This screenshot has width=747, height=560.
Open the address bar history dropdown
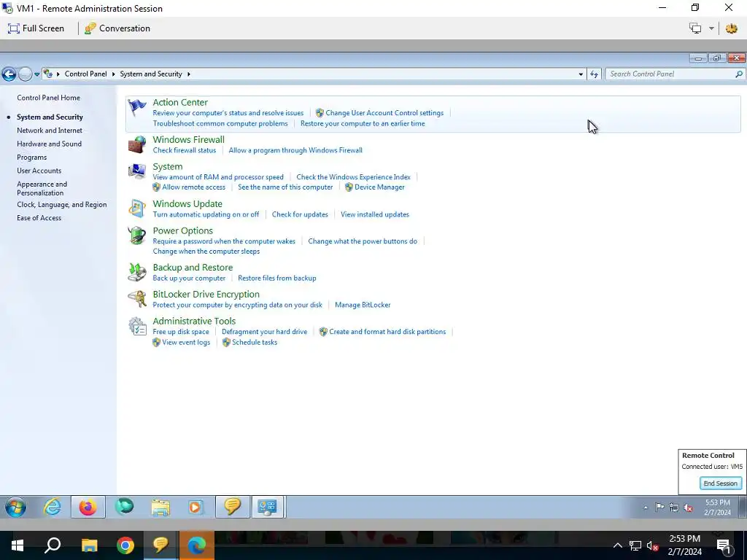pyautogui.click(x=581, y=74)
